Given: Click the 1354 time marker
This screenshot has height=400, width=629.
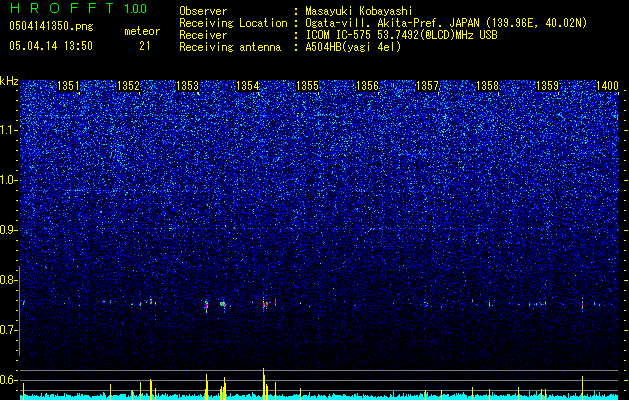Looking at the screenshot, I should (x=248, y=86).
